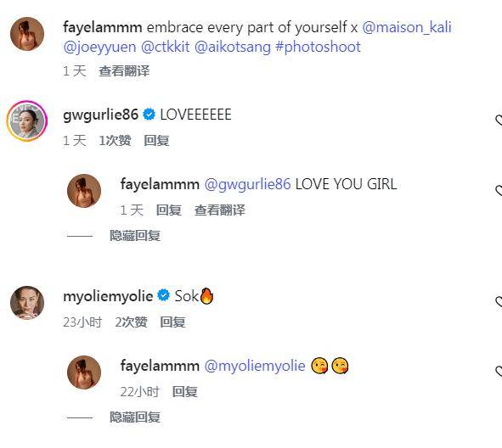Open the @joeyyuen mention

[99, 47]
